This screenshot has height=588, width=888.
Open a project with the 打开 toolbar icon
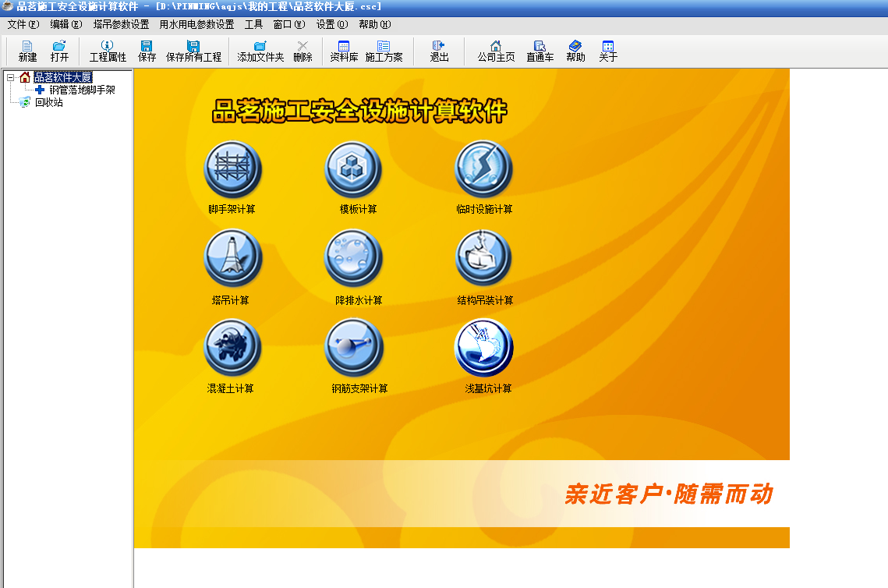[59, 51]
